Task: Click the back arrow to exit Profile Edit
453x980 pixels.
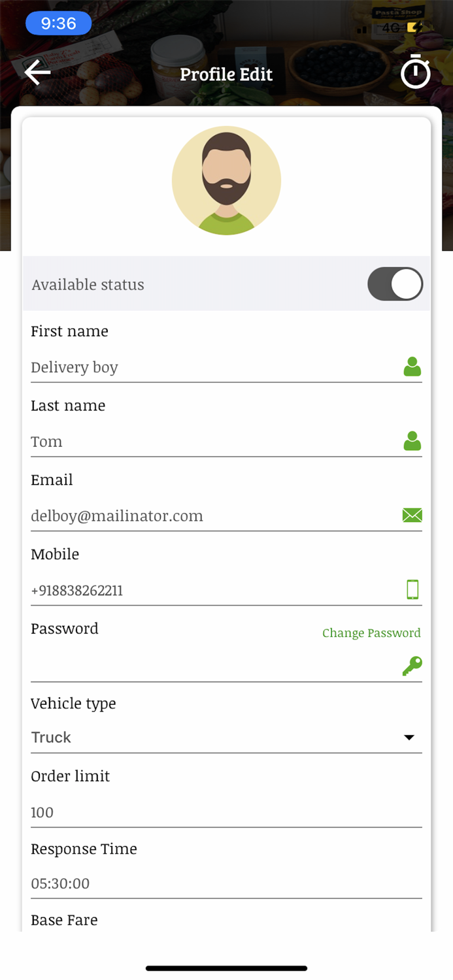Action: click(37, 72)
